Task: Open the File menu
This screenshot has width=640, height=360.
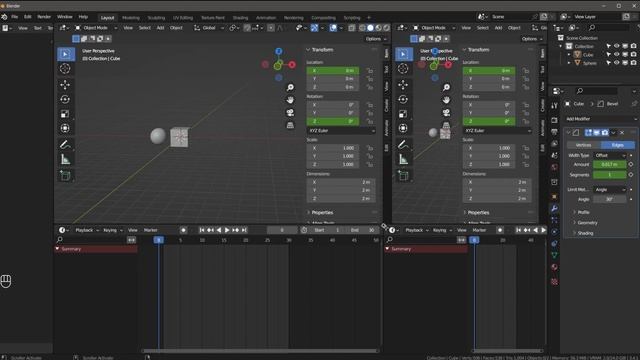Action: coord(15,17)
